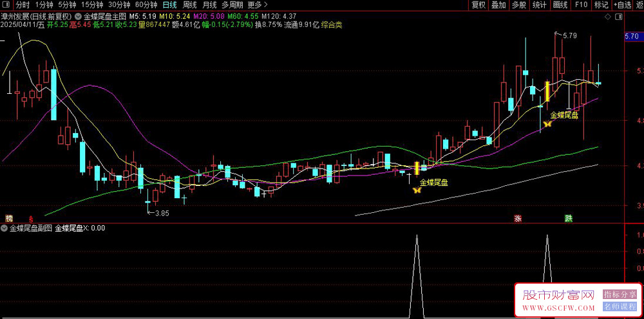The image size is (644, 319).
Task: Open the 榜 marker at chart bottom
Action: (8, 218)
